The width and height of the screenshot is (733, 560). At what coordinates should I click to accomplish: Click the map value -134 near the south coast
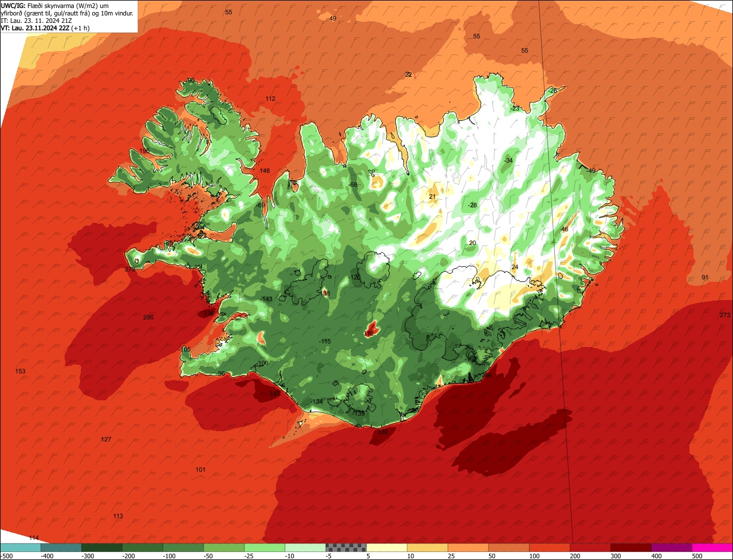click(317, 401)
